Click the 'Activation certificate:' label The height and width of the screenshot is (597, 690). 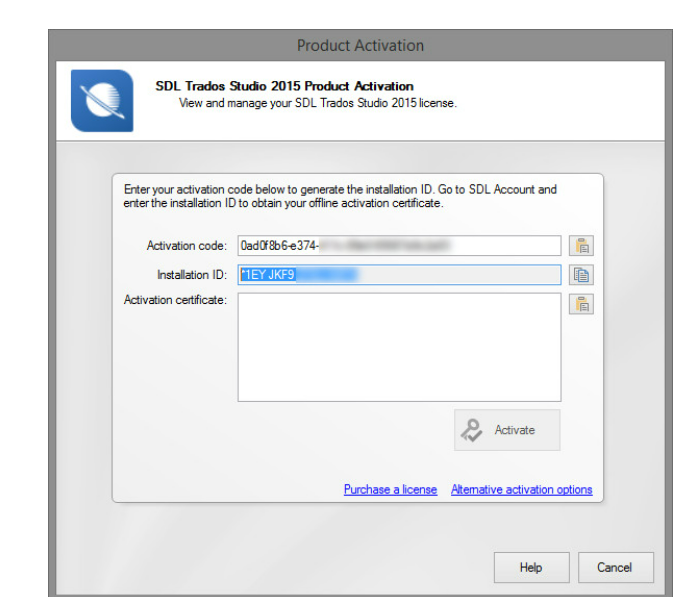[x=175, y=300]
